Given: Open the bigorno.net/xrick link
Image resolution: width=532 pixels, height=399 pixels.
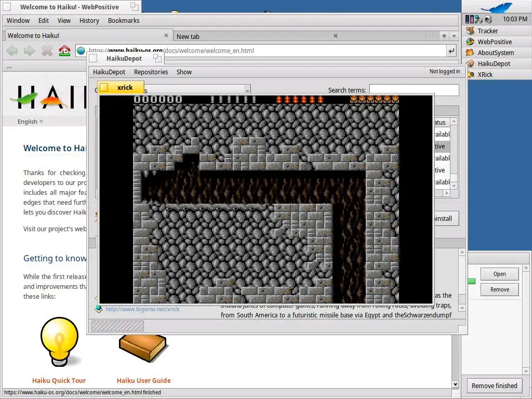Looking at the screenshot, I should [x=142, y=309].
